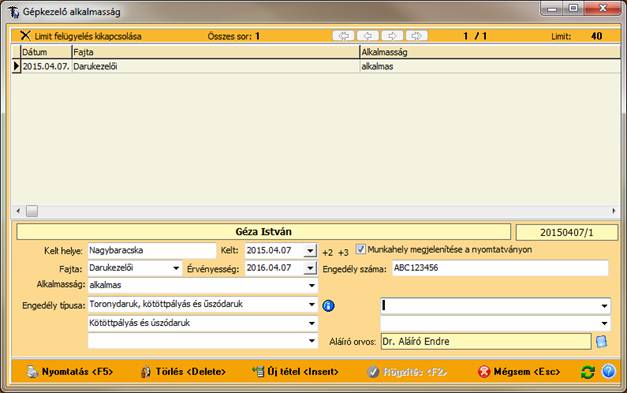Click the X icon to disable limit monitoring
Screen dimensions: 627x393
tap(25, 36)
